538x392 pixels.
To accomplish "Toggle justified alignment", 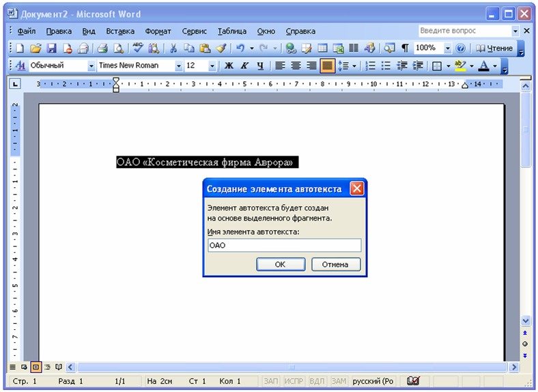I will pos(327,65).
